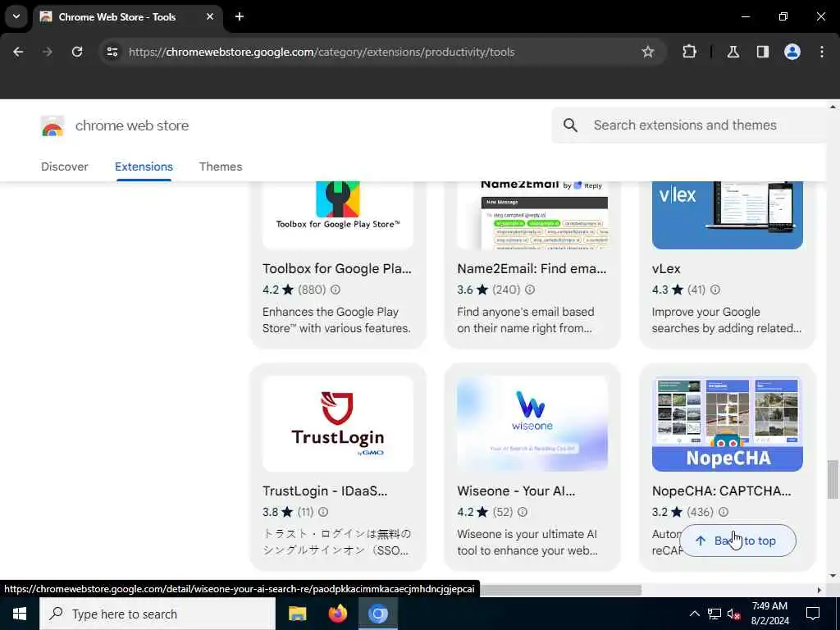Open the vLex extension thumbnail
Screen dimensions: 840x630
(728, 215)
